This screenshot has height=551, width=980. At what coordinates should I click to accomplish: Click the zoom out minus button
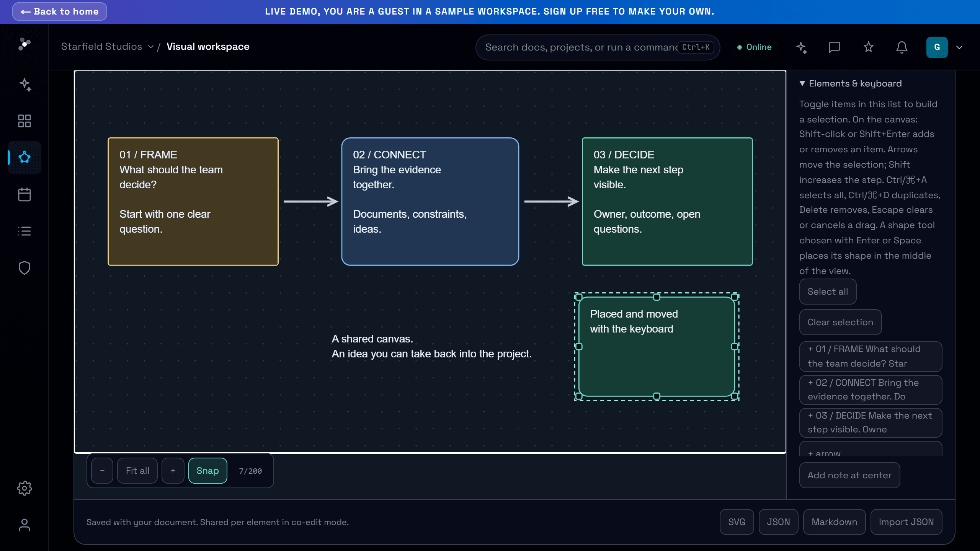(102, 471)
